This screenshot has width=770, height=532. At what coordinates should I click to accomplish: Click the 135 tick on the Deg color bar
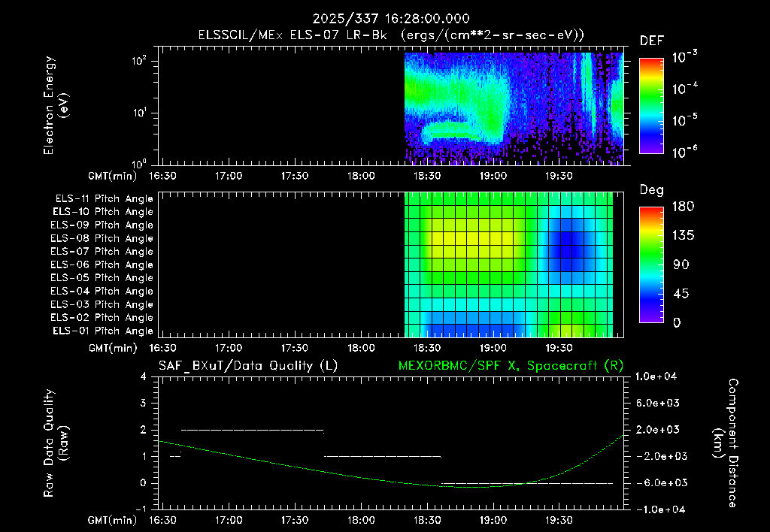683,236
